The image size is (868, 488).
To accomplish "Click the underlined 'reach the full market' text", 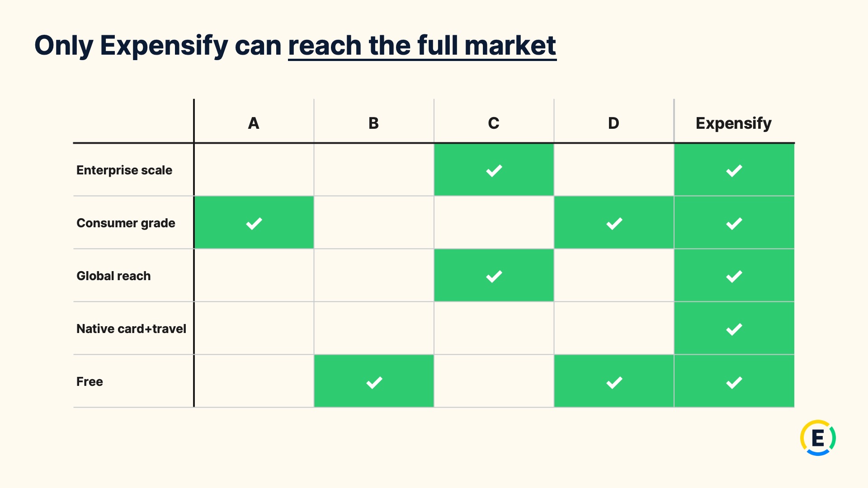I will pyautogui.click(x=422, y=46).
